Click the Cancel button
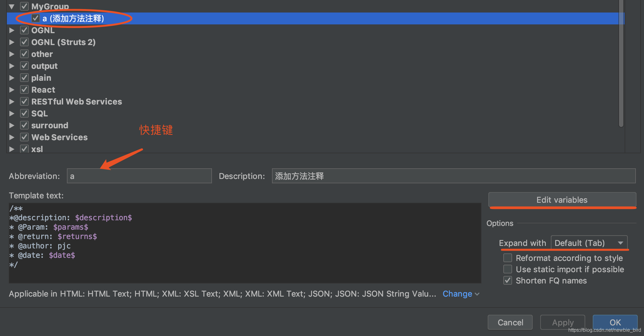The width and height of the screenshot is (644, 336). (510, 322)
